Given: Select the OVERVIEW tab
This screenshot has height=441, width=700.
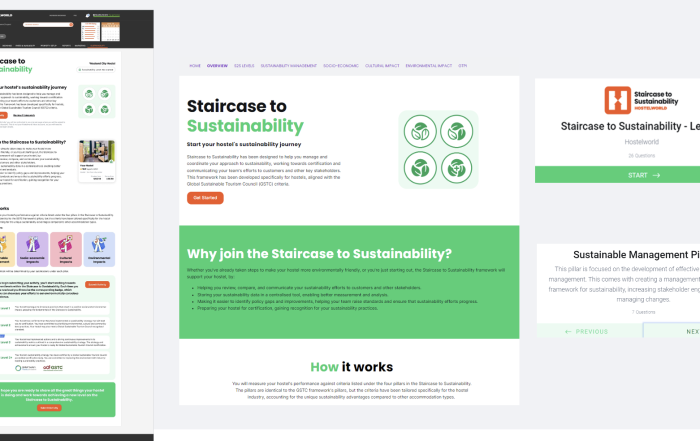Looking at the screenshot, I should pyautogui.click(x=217, y=66).
